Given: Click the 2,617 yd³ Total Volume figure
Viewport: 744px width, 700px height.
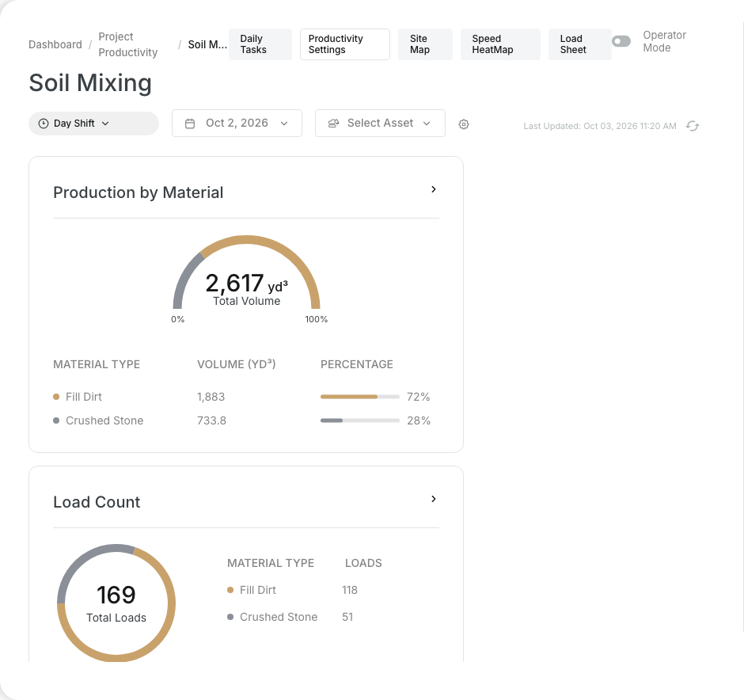Looking at the screenshot, I should coord(247,288).
